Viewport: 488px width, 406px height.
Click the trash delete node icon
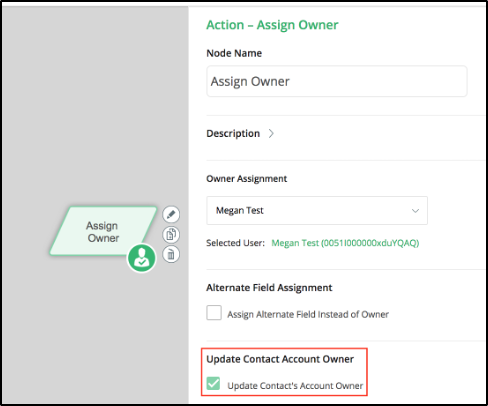tap(171, 255)
